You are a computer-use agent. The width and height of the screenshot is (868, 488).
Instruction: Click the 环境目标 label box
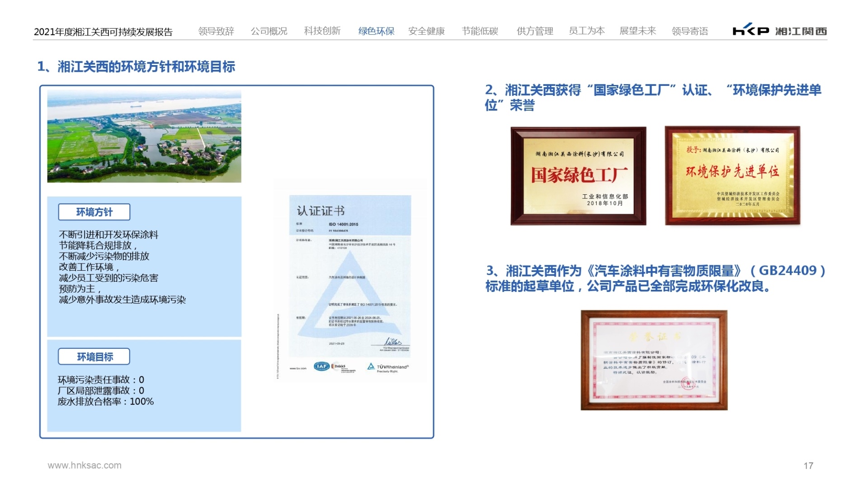click(94, 357)
